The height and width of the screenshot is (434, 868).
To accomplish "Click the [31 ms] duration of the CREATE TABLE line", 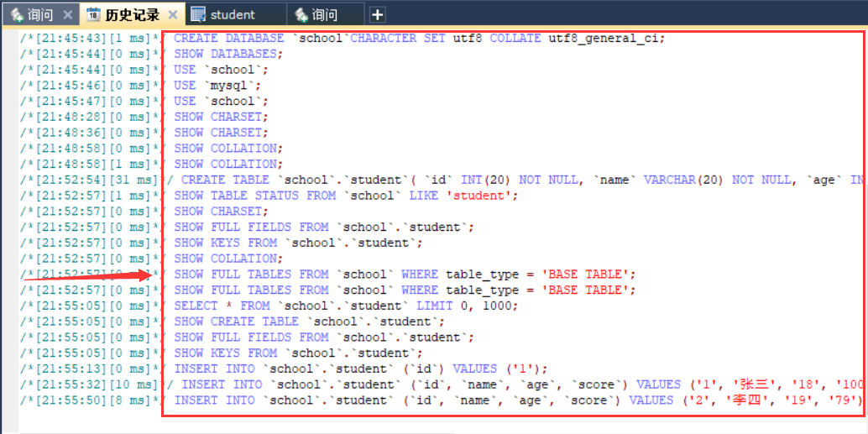I will click(137, 180).
